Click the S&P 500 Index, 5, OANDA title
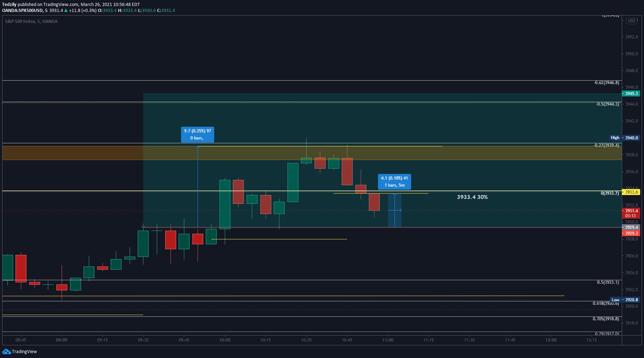The width and height of the screenshot is (644, 358). coord(31,21)
